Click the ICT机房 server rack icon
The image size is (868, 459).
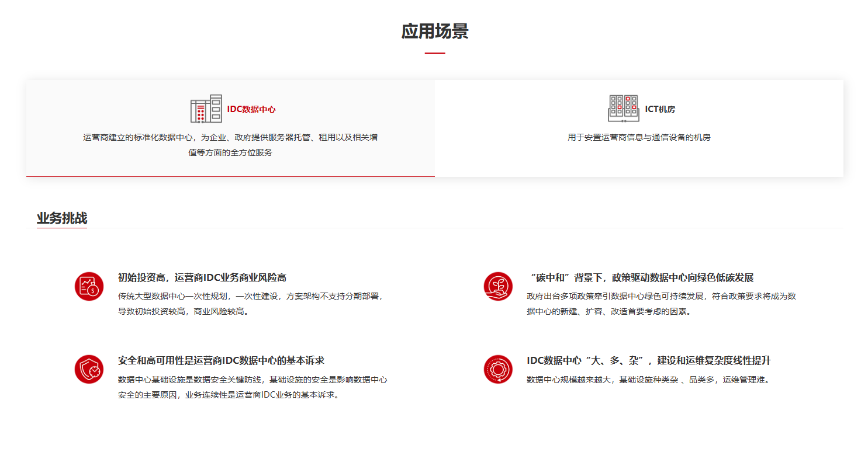pyautogui.click(x=623, y=109)
